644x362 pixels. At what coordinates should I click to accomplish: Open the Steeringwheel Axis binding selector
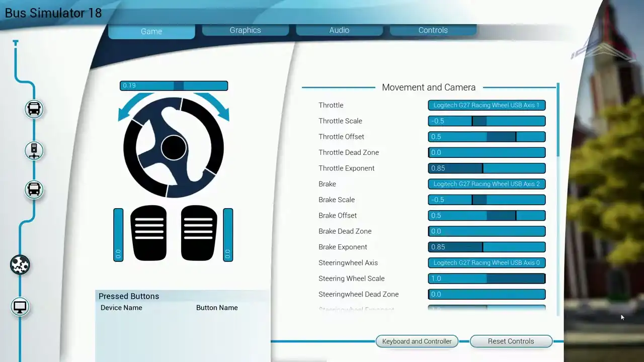coord(487,263)
